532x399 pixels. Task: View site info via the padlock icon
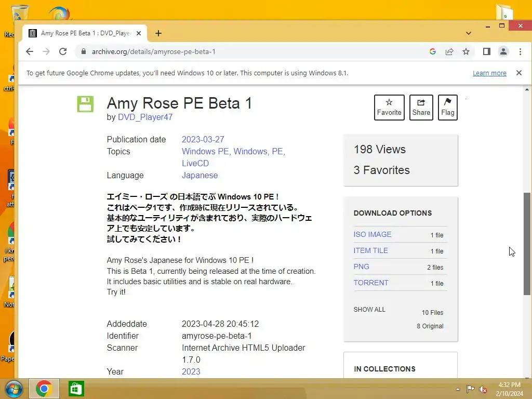[x=84, y=51]
